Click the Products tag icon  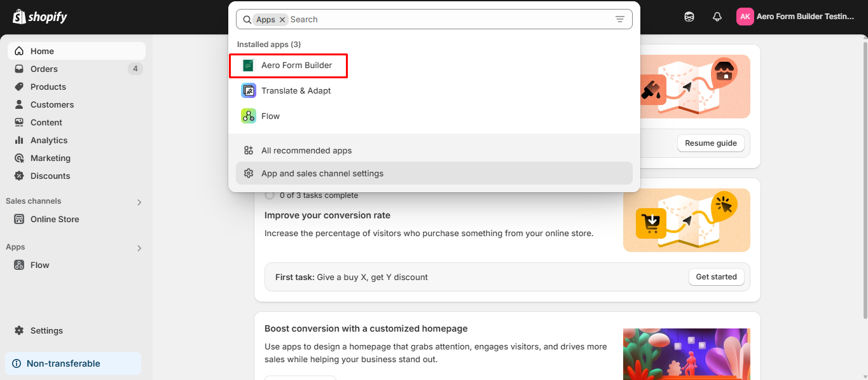pos(19,87)
